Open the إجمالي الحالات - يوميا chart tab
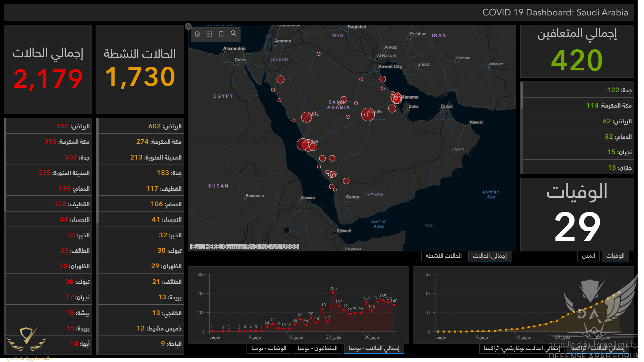 click(374, 348)
